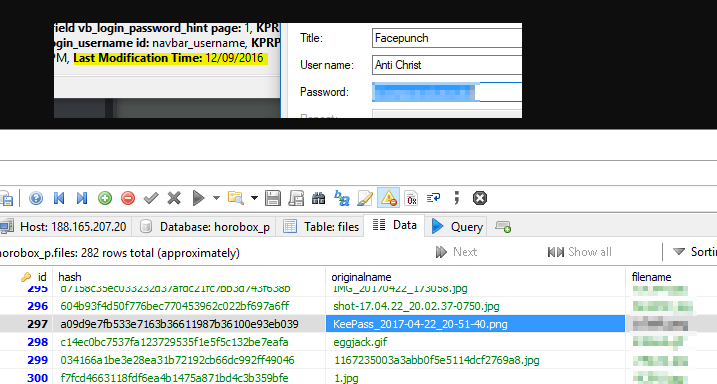Insert a new row with the green plus
This screenshot has height=384, width=717.
tap(105, 198)
